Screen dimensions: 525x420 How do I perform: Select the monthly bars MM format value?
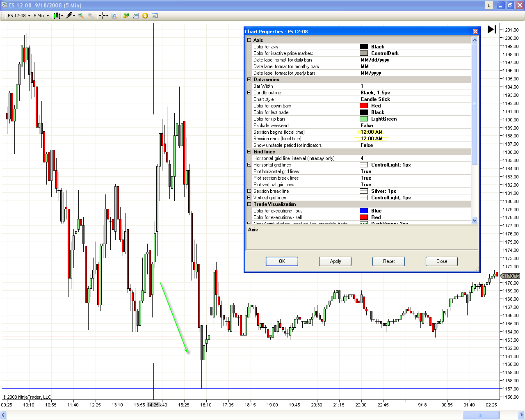(415, 66)
